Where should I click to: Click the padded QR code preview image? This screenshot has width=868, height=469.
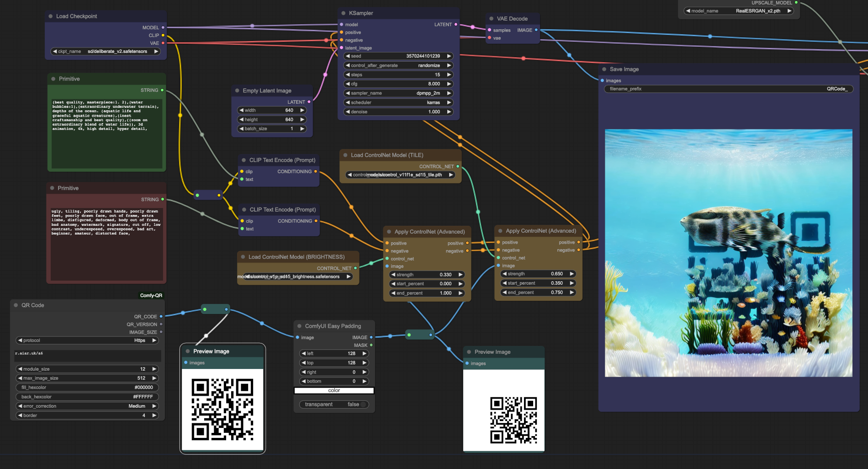click(x=504, y=410)
